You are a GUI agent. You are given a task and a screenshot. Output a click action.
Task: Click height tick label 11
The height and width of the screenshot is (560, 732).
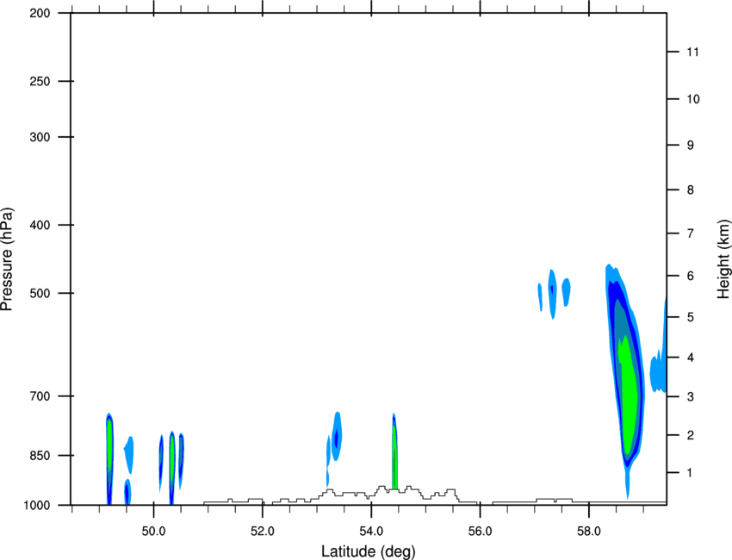[x=692, y=52]
